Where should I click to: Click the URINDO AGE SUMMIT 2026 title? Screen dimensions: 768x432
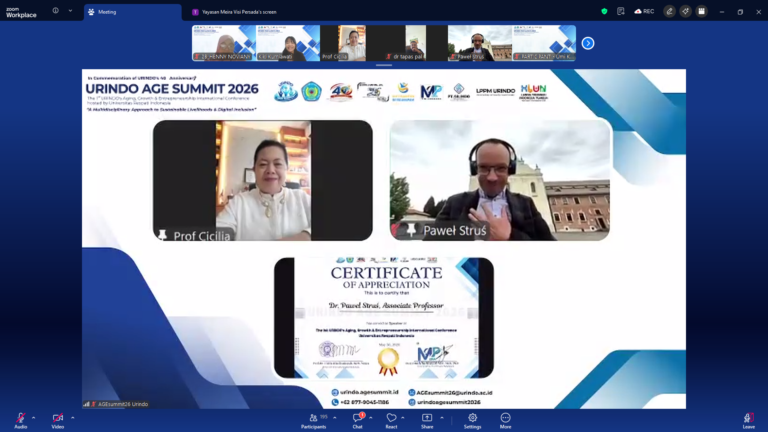coord(172,89)
